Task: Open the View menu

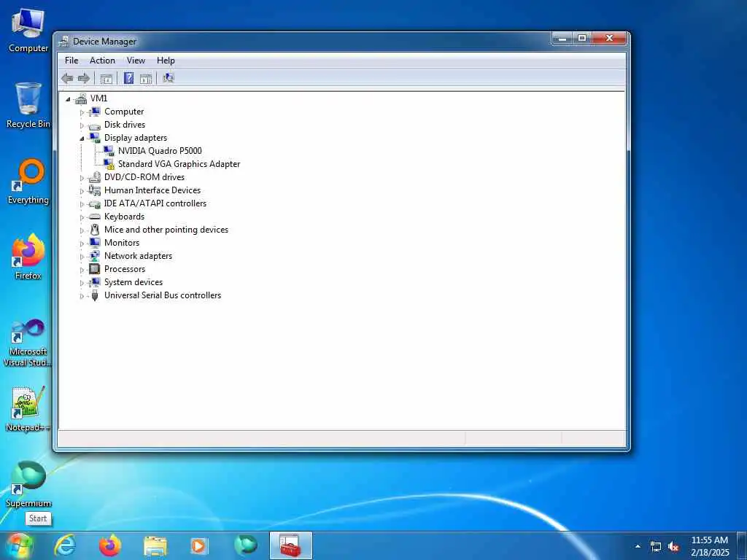Action: point(136,61)
